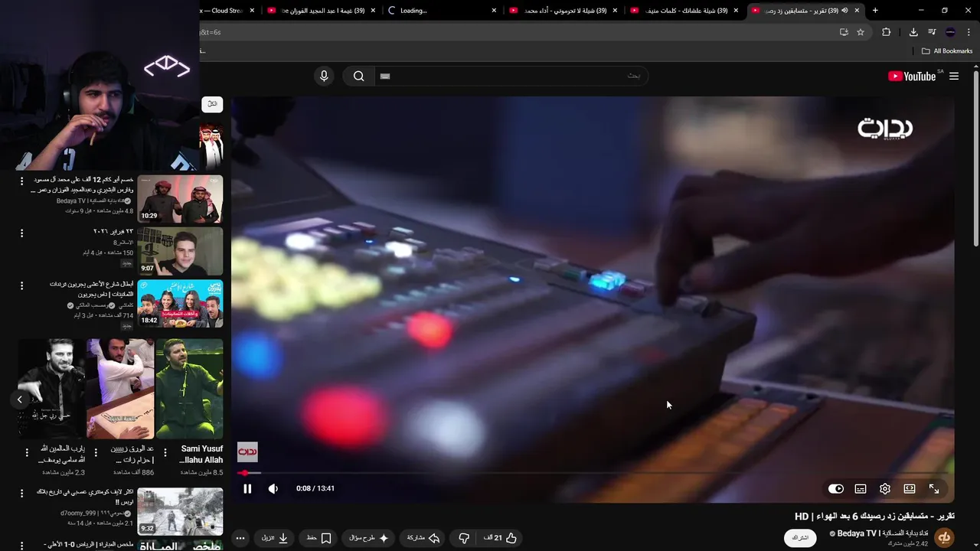Go to the YouTube home logo
The height and width of the screenshot is (551, 980).
(x=912, y=76)
